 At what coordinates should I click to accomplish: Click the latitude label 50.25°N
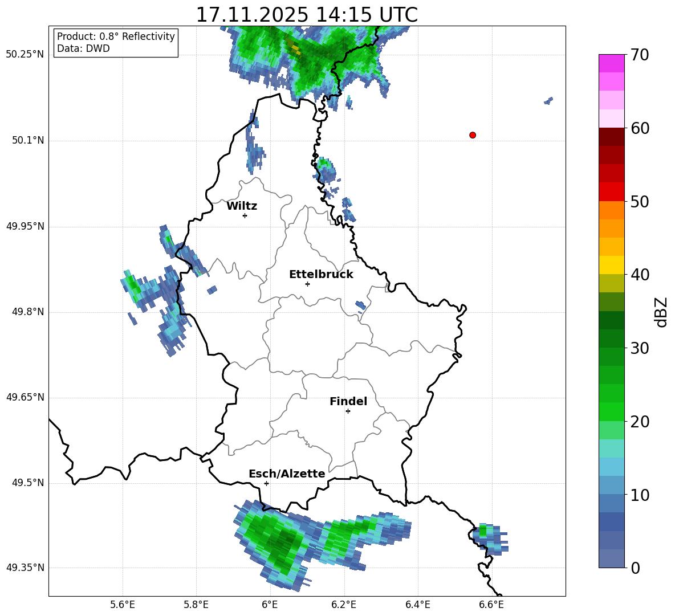25,55
